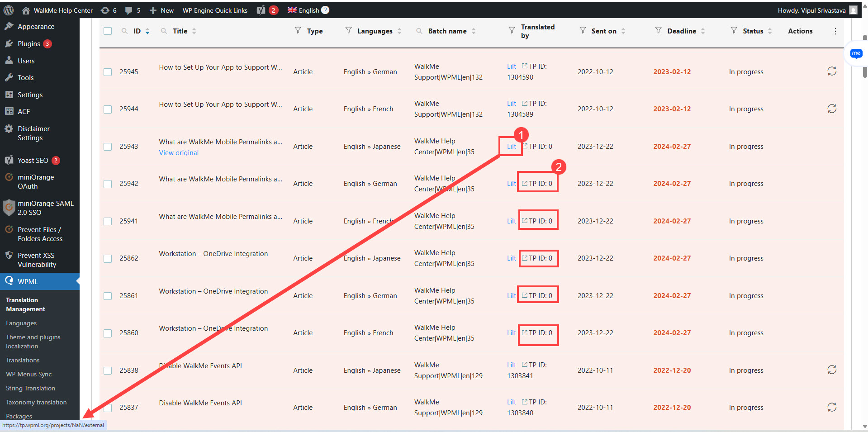The height and width of the screenshot is (432, 868).
Task: Open the WalkMe floating widget icon
Action: point(856,54)
